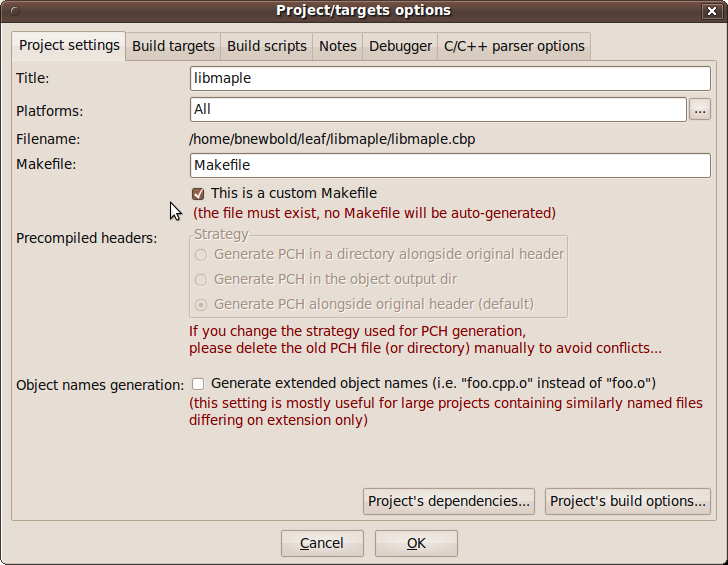This screenshot has height=565, width=728.
Task: Enable 'Generate extended object names' checkbox
Action: [x=198, y=383]
